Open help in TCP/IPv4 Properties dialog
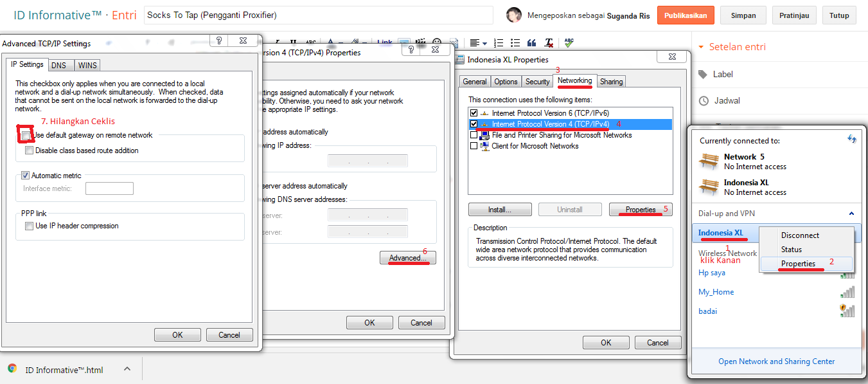The image size is (868, 384). click(411, 50)
